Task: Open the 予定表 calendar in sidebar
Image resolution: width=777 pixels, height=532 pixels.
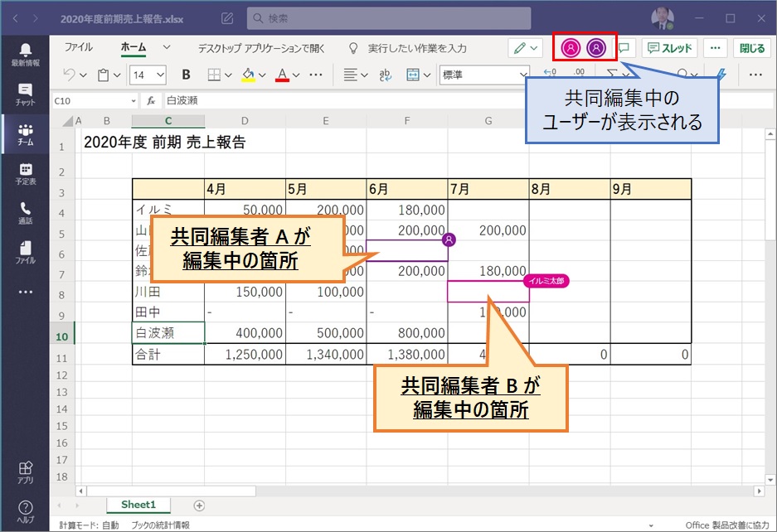Action: click(25, 172)
